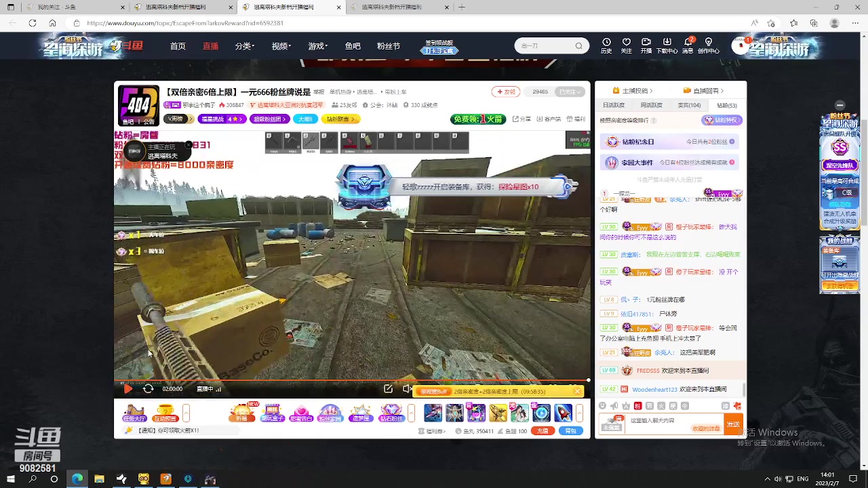Collapse the right-side 粉丝节 widget
868x488 pixels.
(x=840, y=105)
